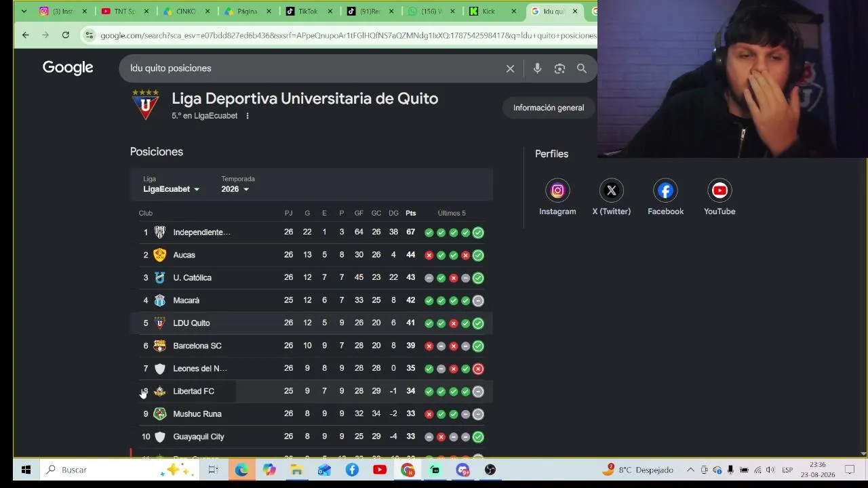Go to Google home via logo

tap(68, 68)
